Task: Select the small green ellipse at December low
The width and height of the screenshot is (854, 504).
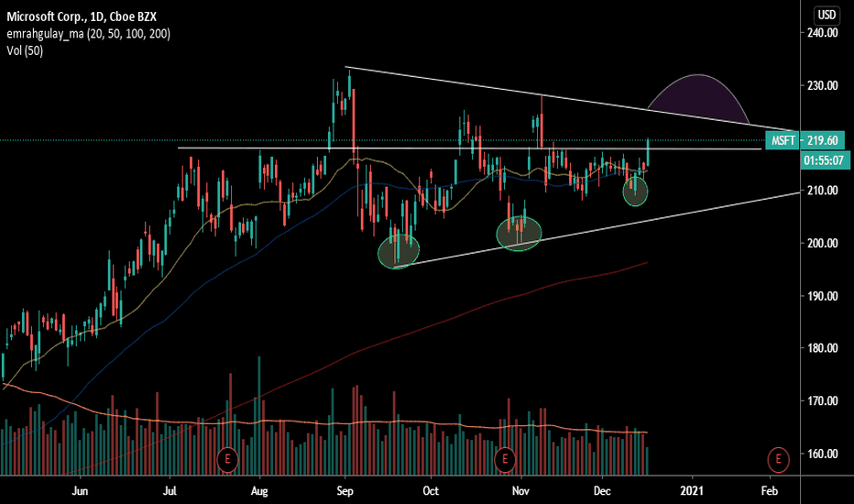Action: (x=635, y=191)
